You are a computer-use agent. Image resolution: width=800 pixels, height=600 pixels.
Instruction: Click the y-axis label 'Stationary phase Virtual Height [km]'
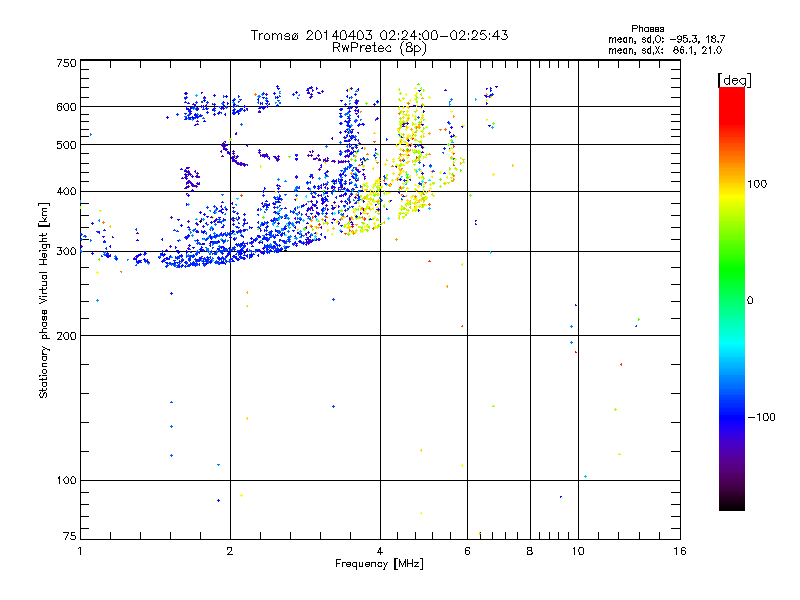(44, 301)
